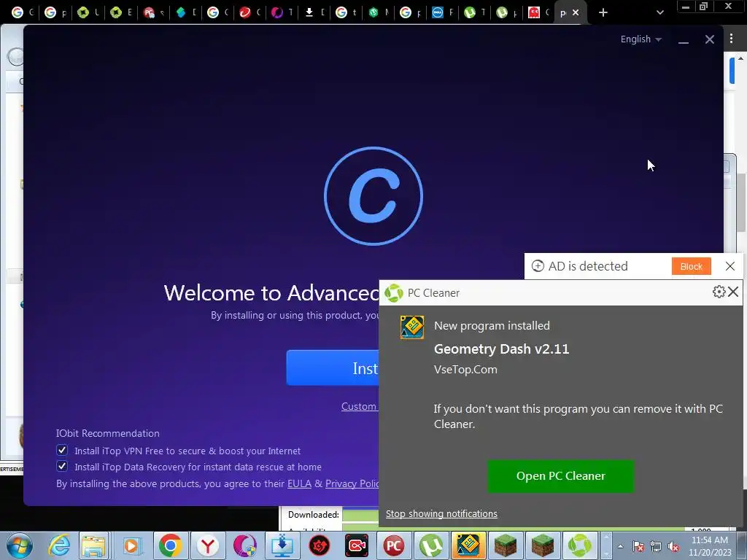The height and width of the screenshot is (560, 747).
Task: Dismiss the AD is detected notification
Action: (729, 266)
